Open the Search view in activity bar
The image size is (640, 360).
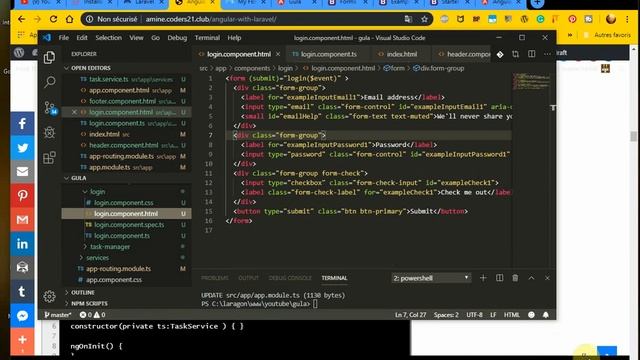pyautogui.click(x=49, y=82)
